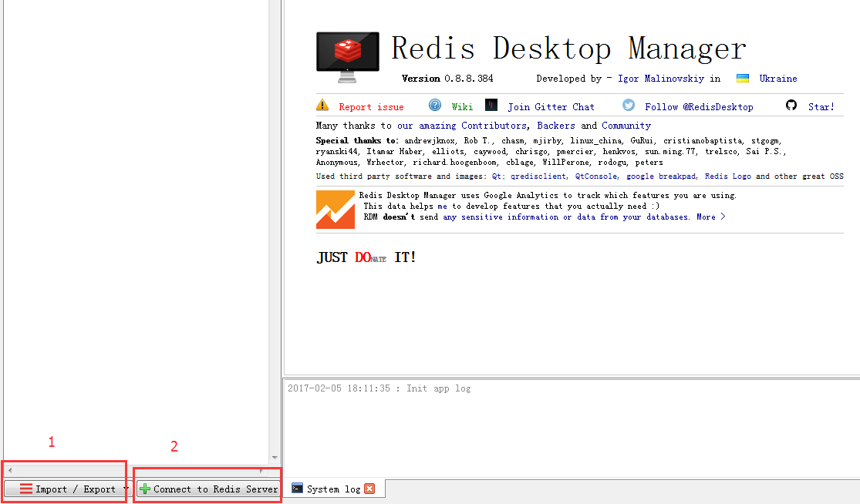Open the System log tab
860x504 pixels.
[x=333, y=489]
